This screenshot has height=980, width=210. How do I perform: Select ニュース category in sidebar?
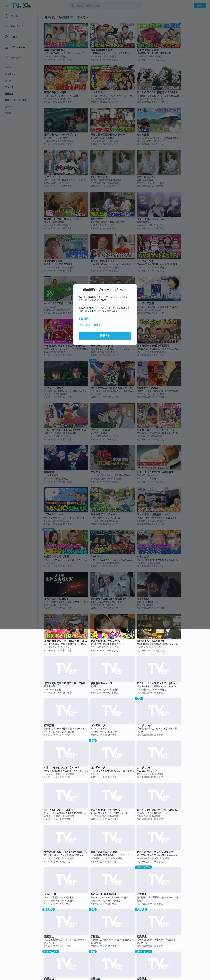pyautogui.click(x=9, y=87)
